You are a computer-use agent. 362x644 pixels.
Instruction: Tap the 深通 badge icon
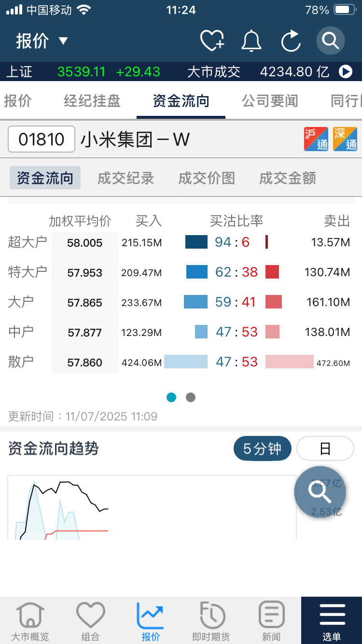[345, 139]
